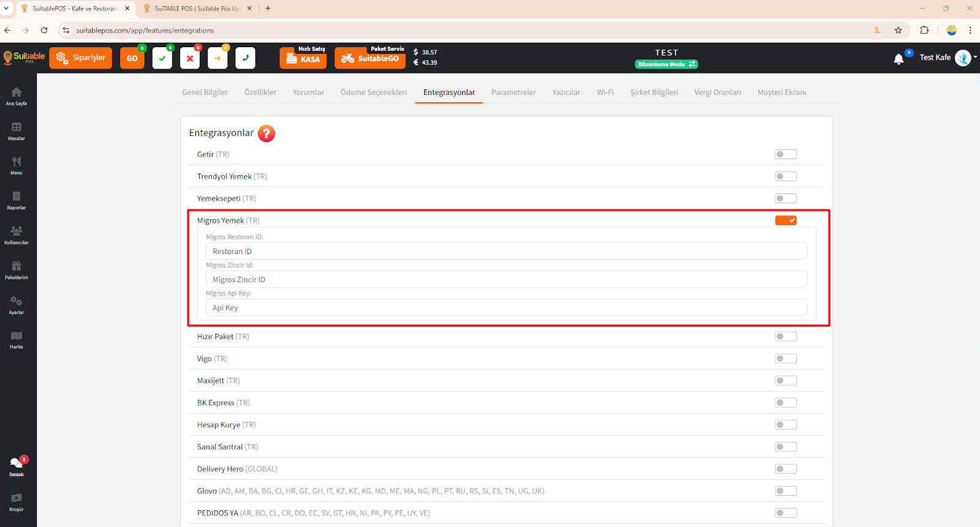Switch to Vergi Oranları tab

(x=718, y=92)
